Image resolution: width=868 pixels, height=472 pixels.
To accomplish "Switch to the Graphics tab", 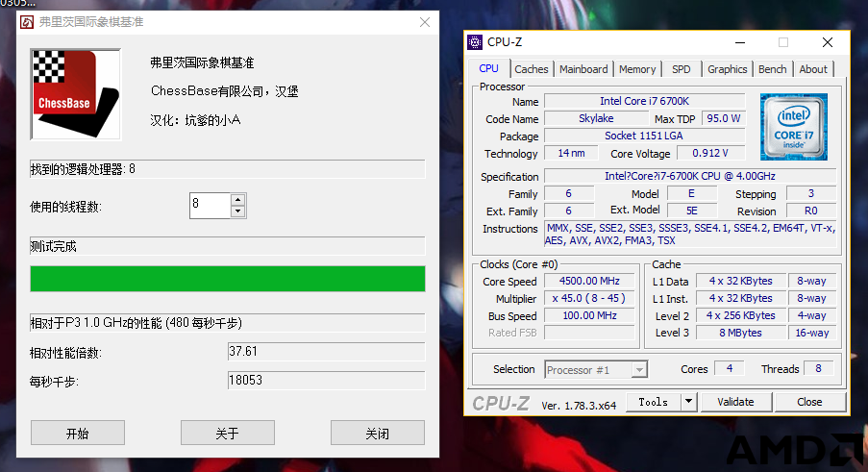I will 728,69.
